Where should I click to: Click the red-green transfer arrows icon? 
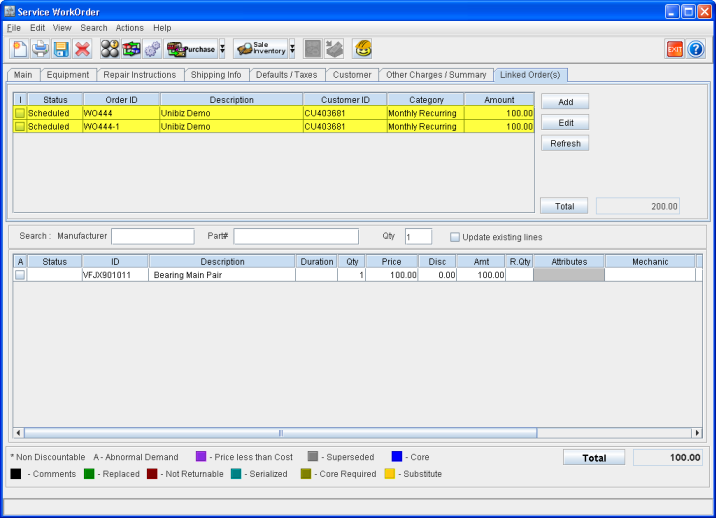[131, 48]
